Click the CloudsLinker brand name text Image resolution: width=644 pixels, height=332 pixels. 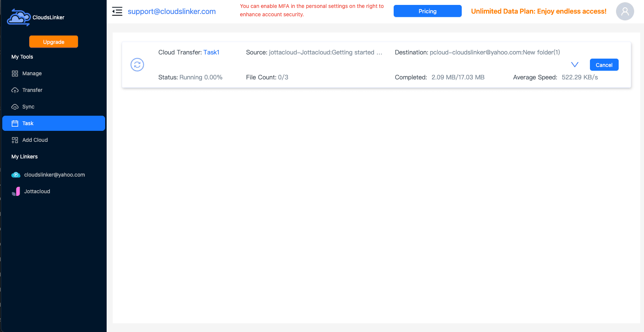(48, 17)
